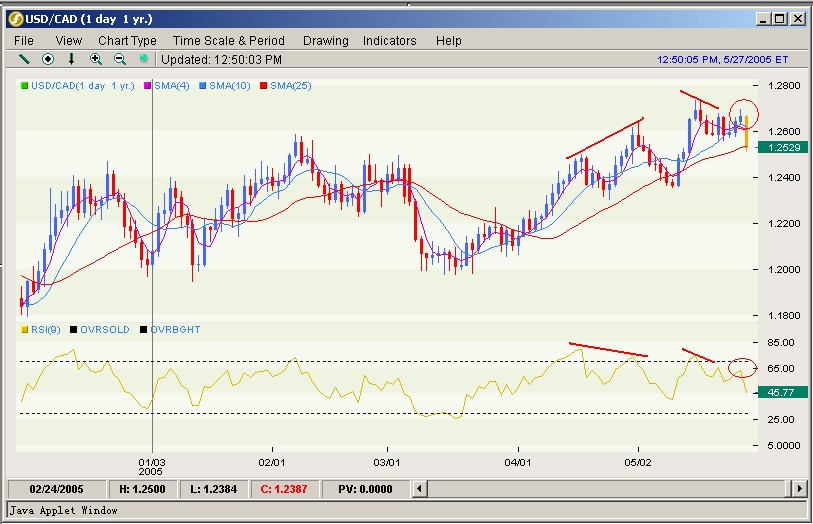Select the USD/CAD(1 day 1 yr.) legend label

(82, 86)
